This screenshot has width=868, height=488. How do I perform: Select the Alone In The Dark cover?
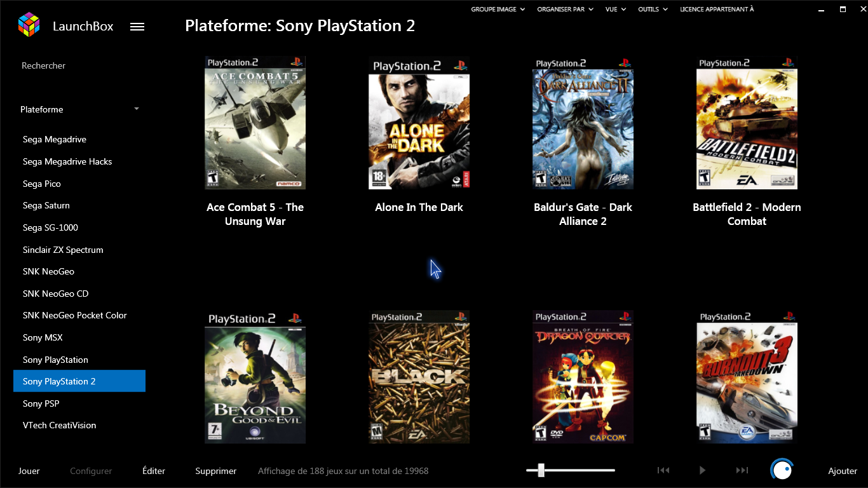tap(419, 123)
